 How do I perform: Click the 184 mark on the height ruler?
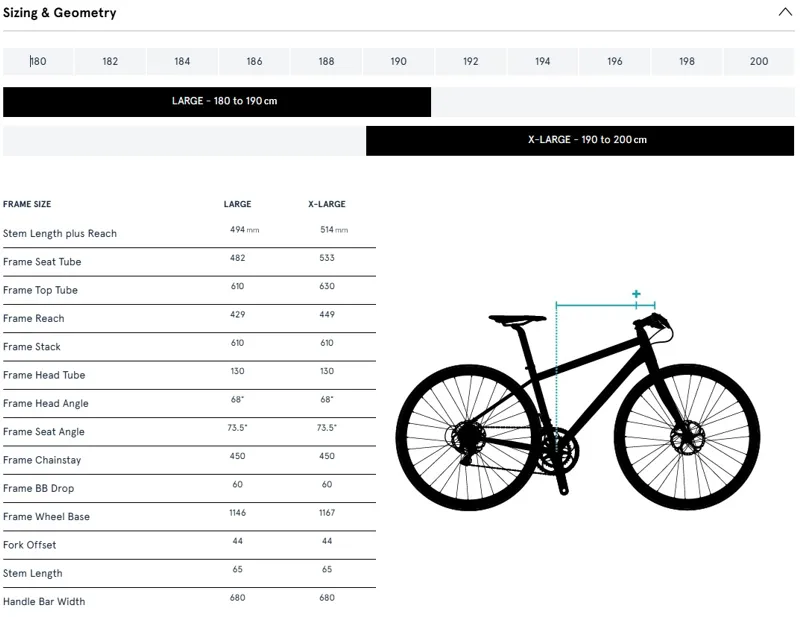[181, 61]
